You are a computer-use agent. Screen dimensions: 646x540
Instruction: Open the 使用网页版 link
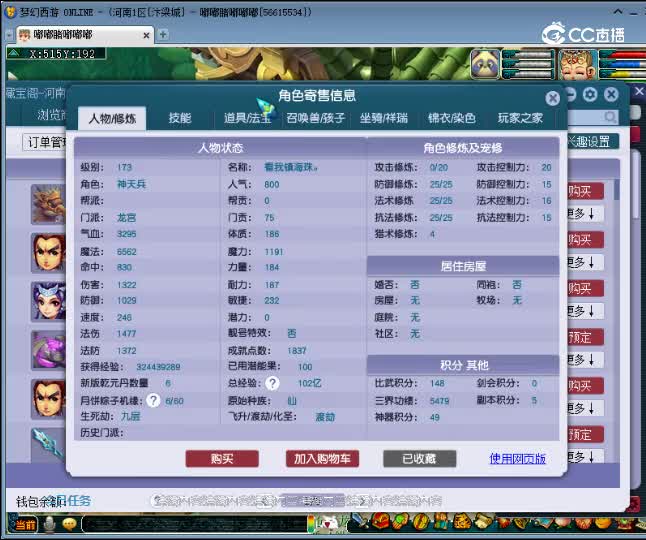[517, 458]
